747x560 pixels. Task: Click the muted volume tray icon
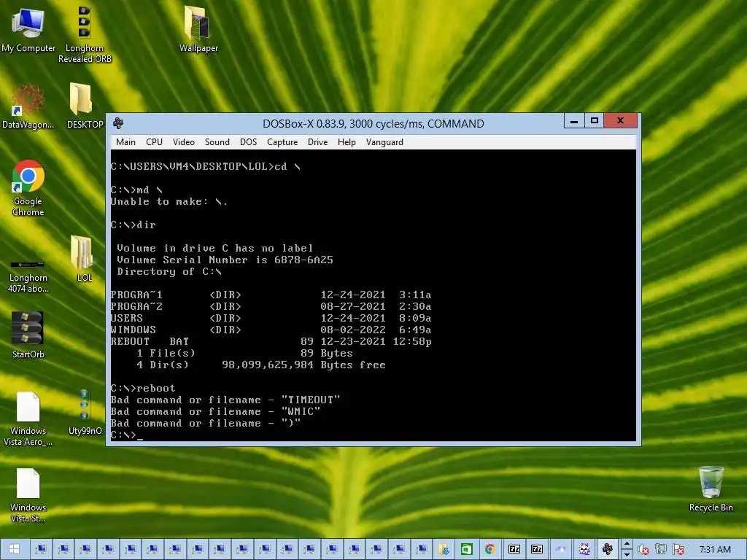pyautogui.click(x=643, y=550)
